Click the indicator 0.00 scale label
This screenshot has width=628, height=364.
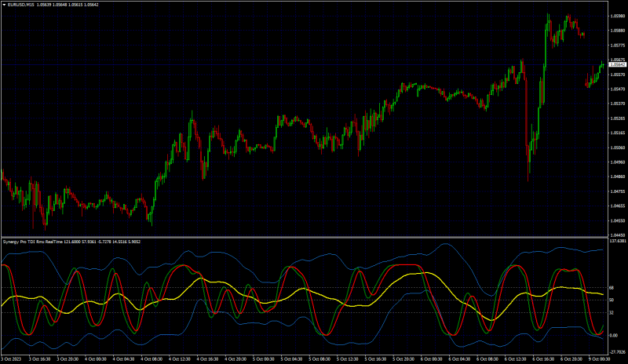pos(613,336)
